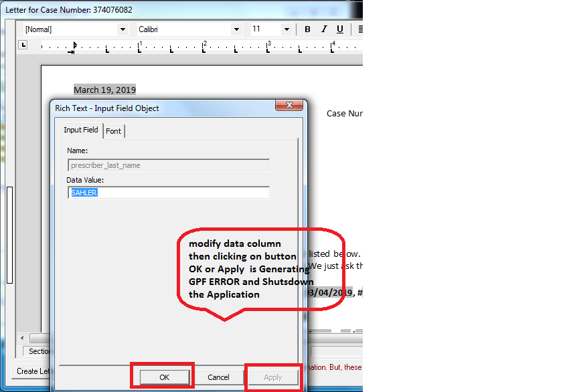The height and width of the screenshot is (392, 569).
Task: Click the Apply button
Action: point(272,377)
